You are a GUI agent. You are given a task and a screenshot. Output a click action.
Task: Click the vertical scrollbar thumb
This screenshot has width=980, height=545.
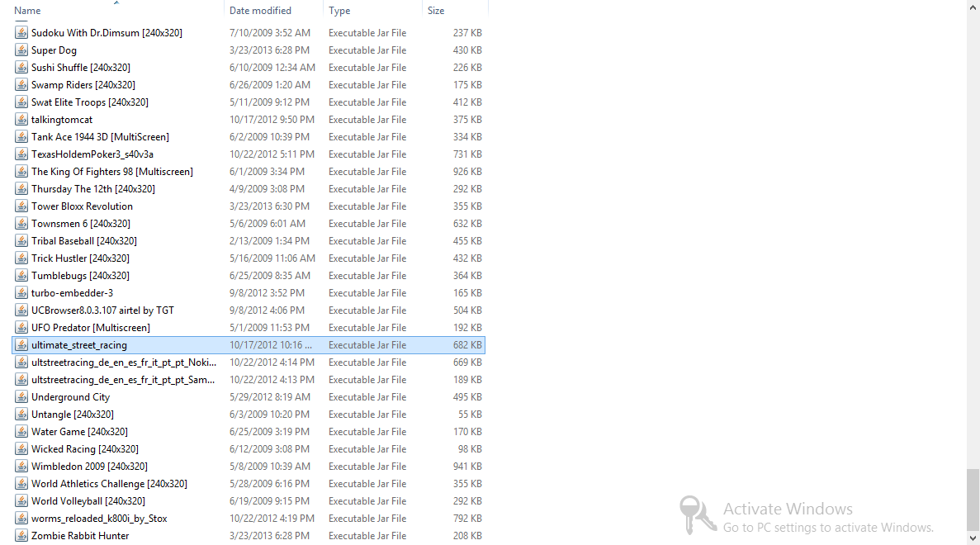[x=973, y=500]
